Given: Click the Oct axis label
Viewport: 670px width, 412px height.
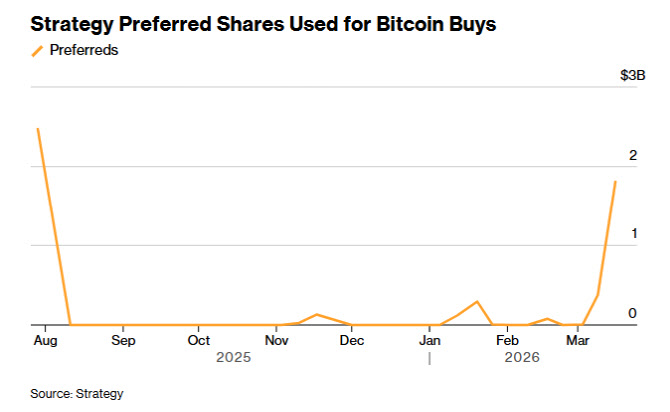Looking at the screenshot, I should coord(199,341).
